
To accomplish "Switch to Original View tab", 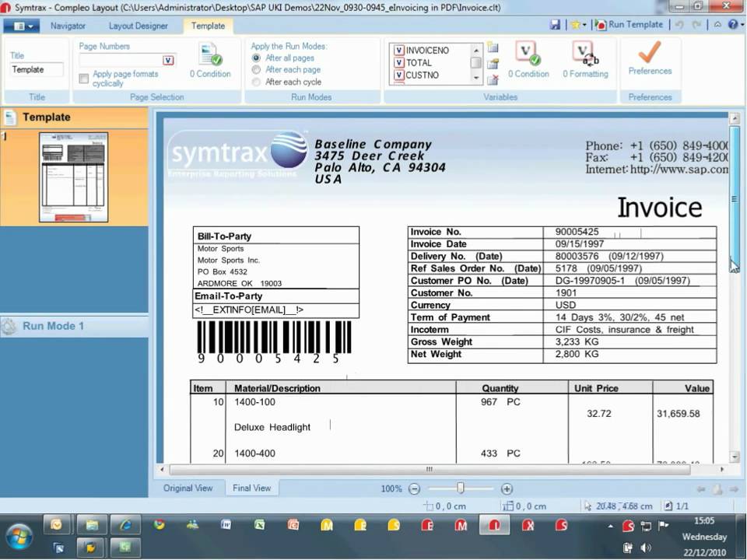I will coord(188,488).
